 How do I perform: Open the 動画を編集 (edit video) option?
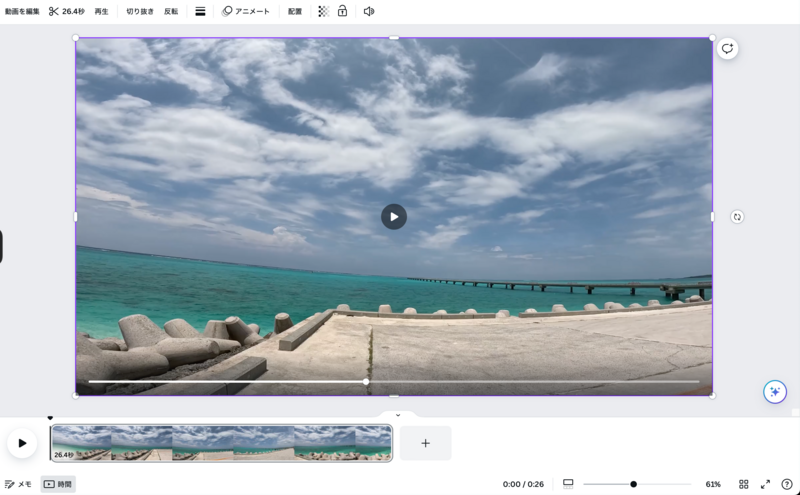pyautogui.click(x=22, y=11)
